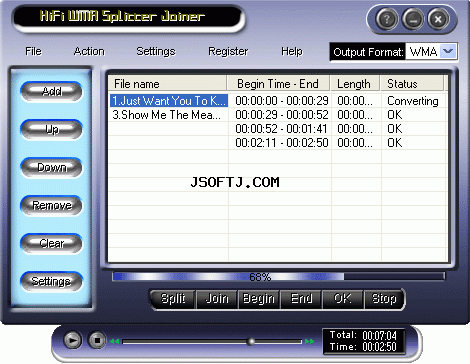The width and height of the screenshot is (470, 364).
Task: Click the Split button
Action: [x=173, y=299]
